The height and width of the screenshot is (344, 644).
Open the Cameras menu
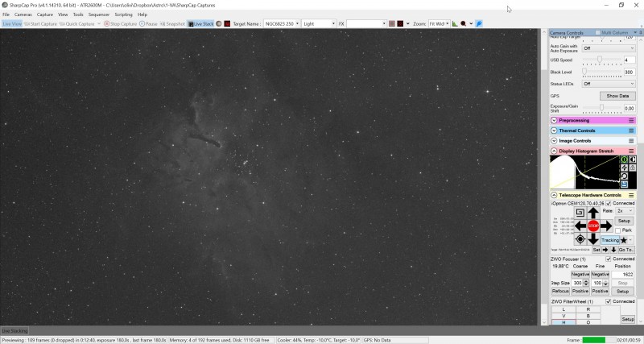point(23,15)
